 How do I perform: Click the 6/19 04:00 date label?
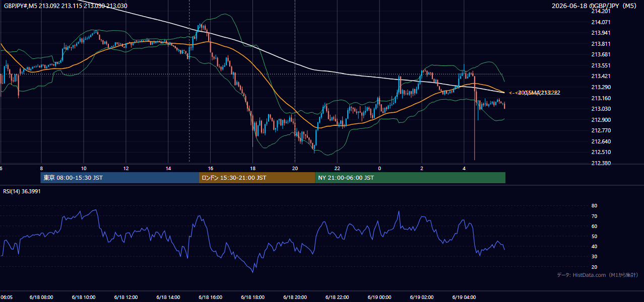tap(464, 297)
